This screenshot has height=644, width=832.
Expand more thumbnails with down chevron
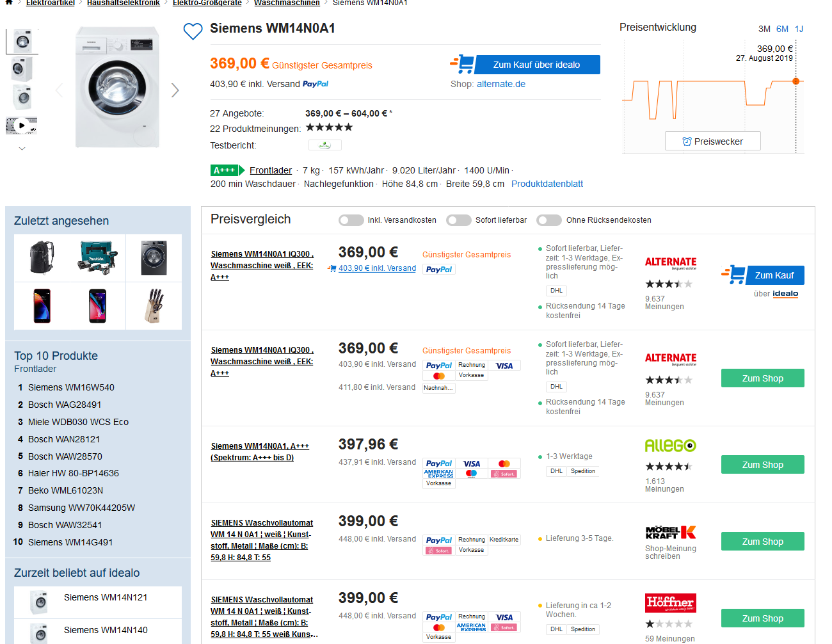22,149
